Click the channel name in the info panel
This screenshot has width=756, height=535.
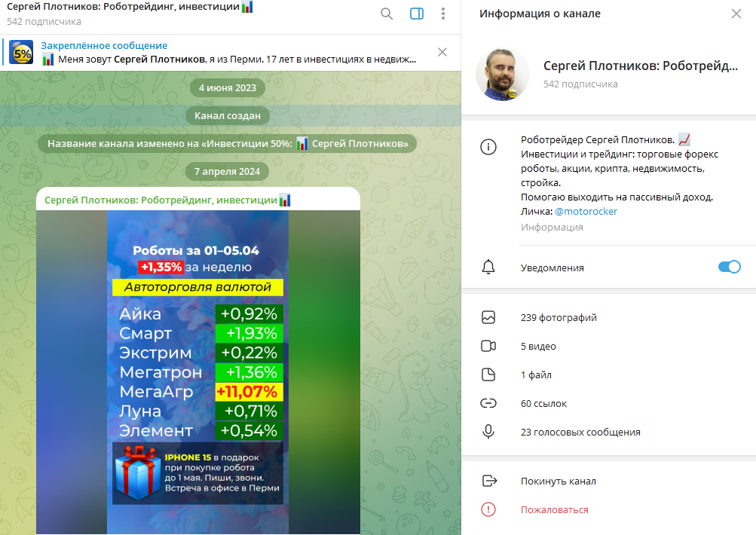click(640, 66)
